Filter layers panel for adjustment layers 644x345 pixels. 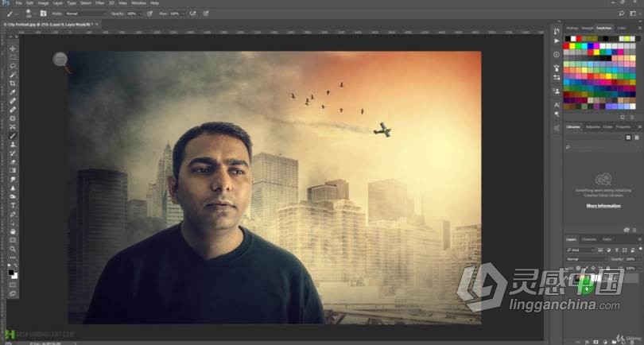(x=608, y=250)
